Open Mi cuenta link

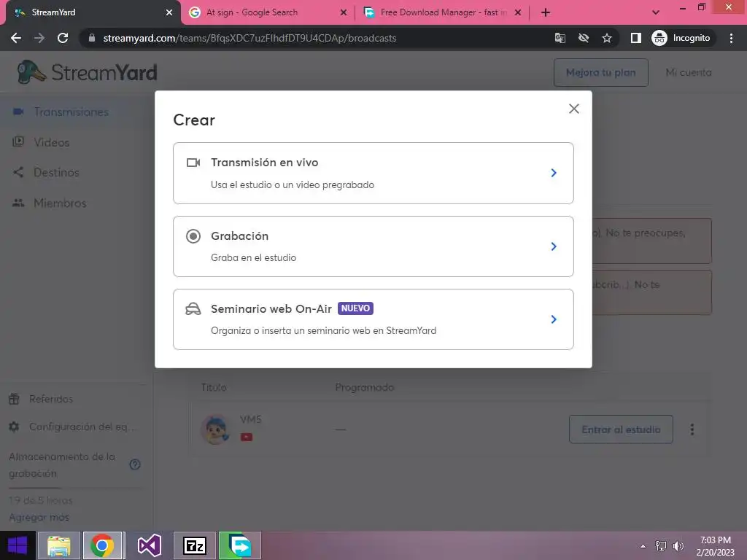(689, 72)
